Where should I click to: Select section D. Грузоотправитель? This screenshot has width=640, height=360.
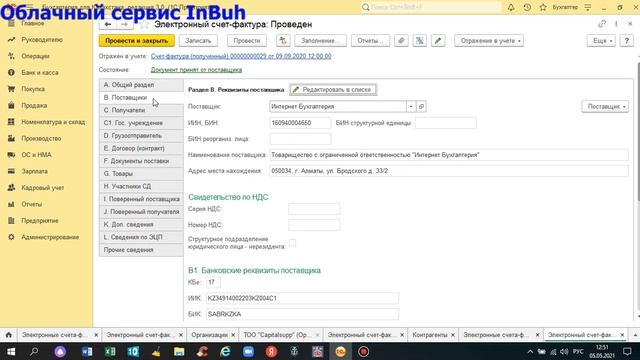(x=141, y=136)
